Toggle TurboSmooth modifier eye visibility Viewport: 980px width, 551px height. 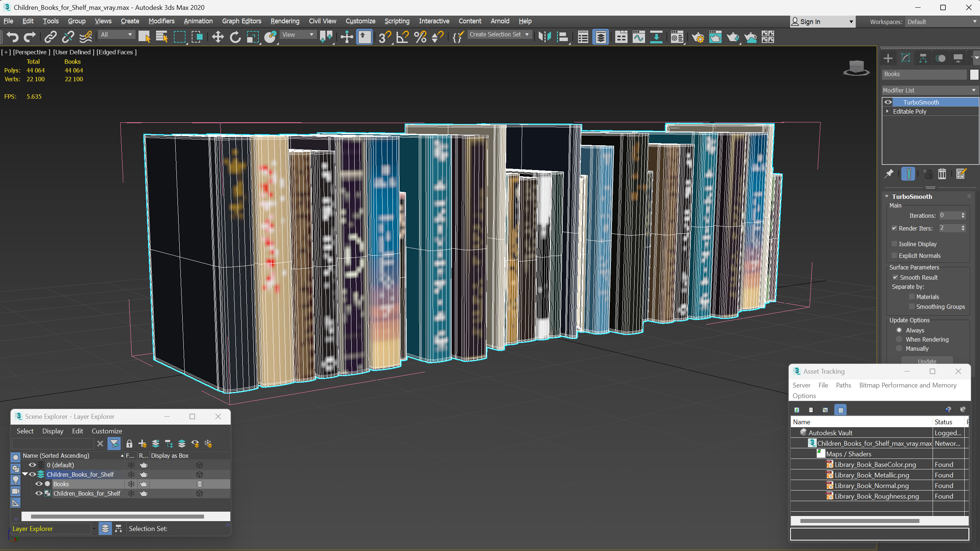click(x=888, y=102)
